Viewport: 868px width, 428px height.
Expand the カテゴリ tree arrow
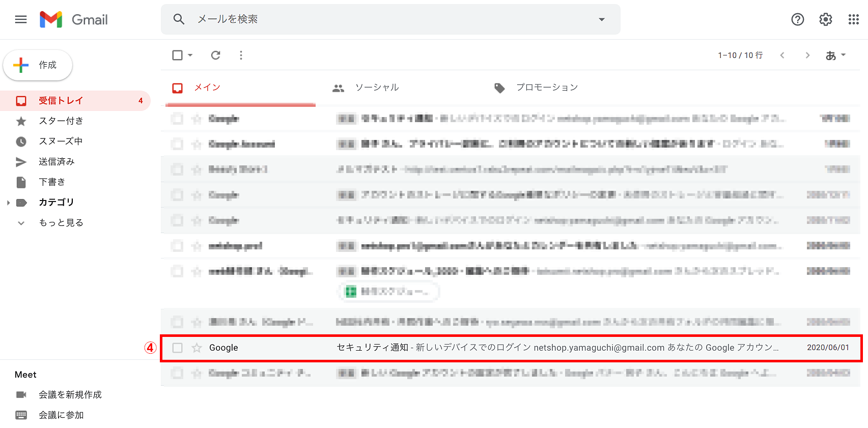click(x=8, y=203)
